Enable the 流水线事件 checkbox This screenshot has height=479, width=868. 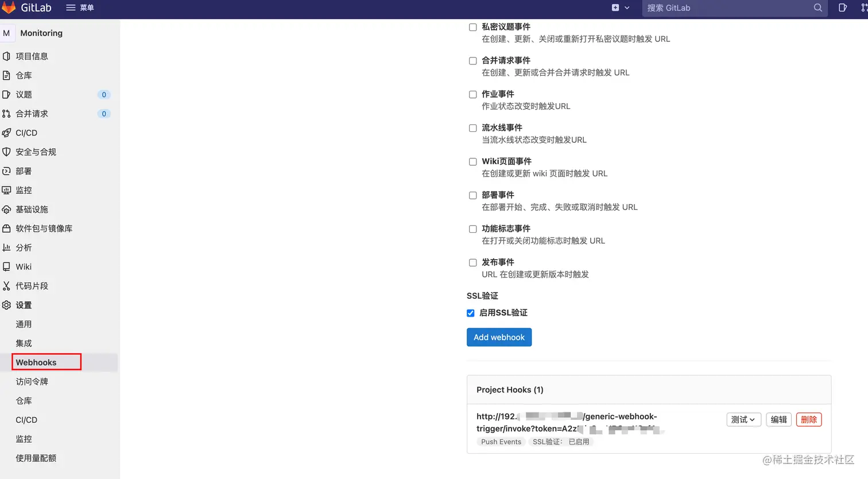point(472,128)
